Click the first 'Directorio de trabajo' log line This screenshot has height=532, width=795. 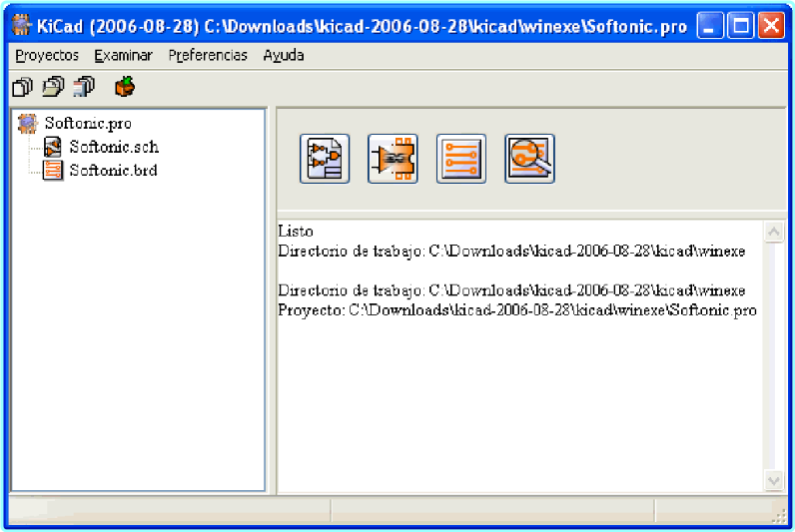(x=511, y=251)
